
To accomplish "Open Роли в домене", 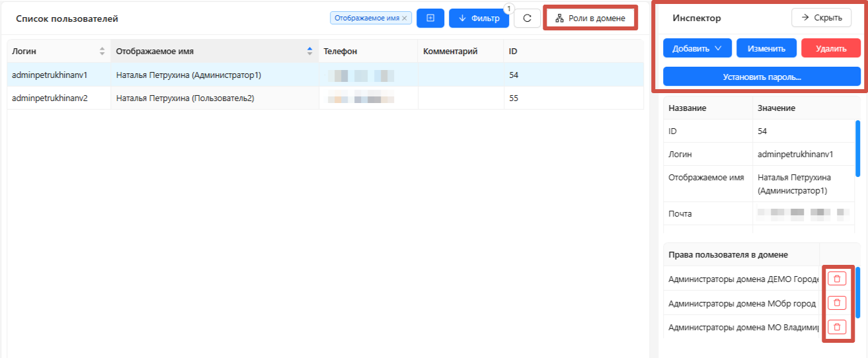I will point(590,18).
